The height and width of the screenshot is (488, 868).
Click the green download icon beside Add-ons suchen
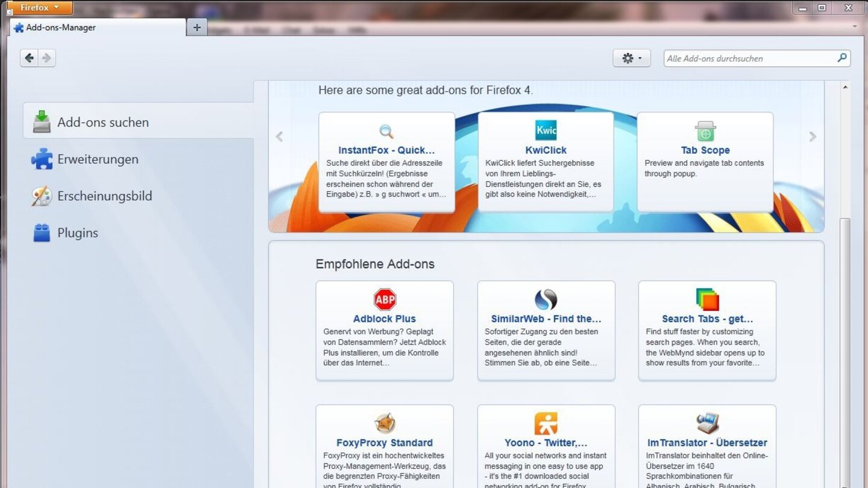point(42,122)
